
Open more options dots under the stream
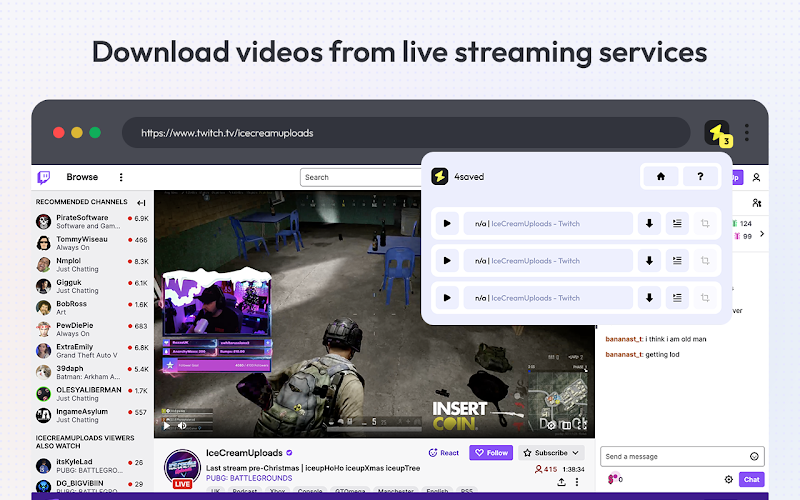coord(577,482)
